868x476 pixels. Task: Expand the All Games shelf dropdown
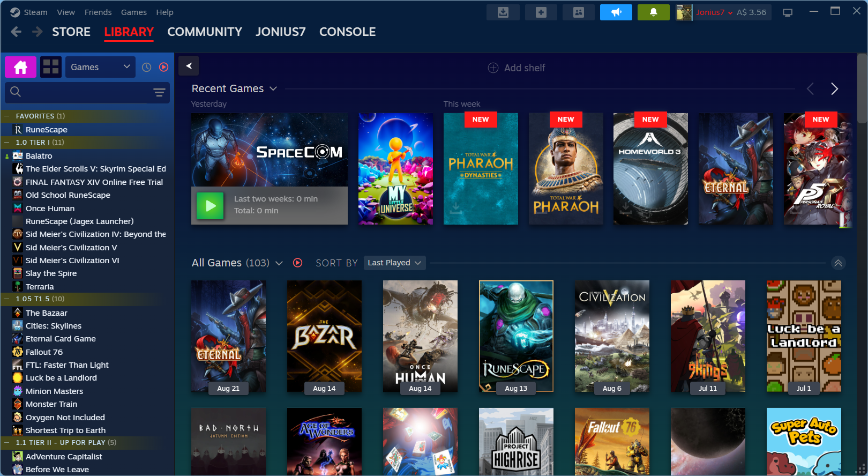(x=279, y=263)
